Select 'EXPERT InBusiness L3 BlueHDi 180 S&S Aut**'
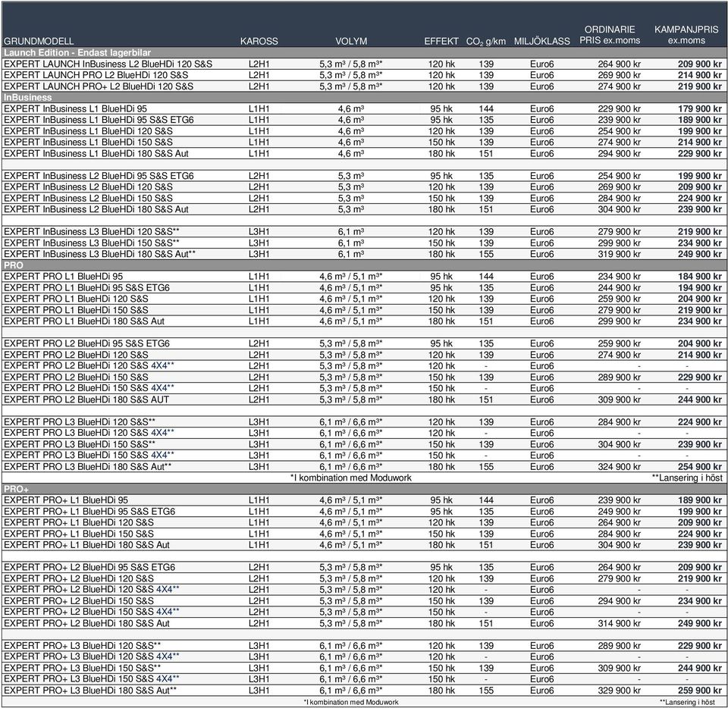The width and height of the screenshot is (728, 708). tap(100, 254)
